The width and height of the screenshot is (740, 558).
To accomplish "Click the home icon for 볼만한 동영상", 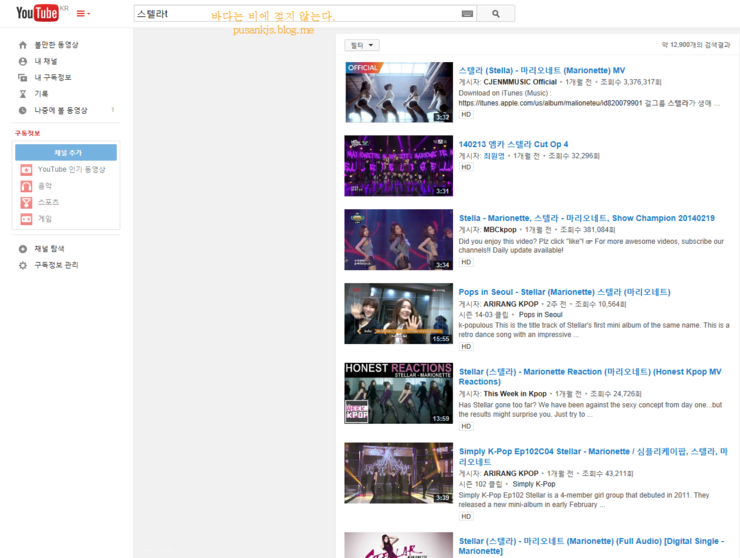I will click(23, 45).
